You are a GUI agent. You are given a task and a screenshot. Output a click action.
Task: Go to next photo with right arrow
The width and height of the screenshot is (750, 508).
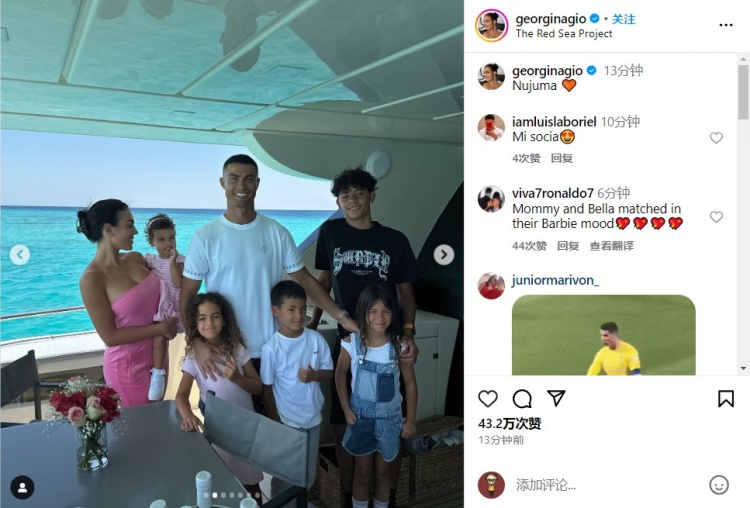444,254
